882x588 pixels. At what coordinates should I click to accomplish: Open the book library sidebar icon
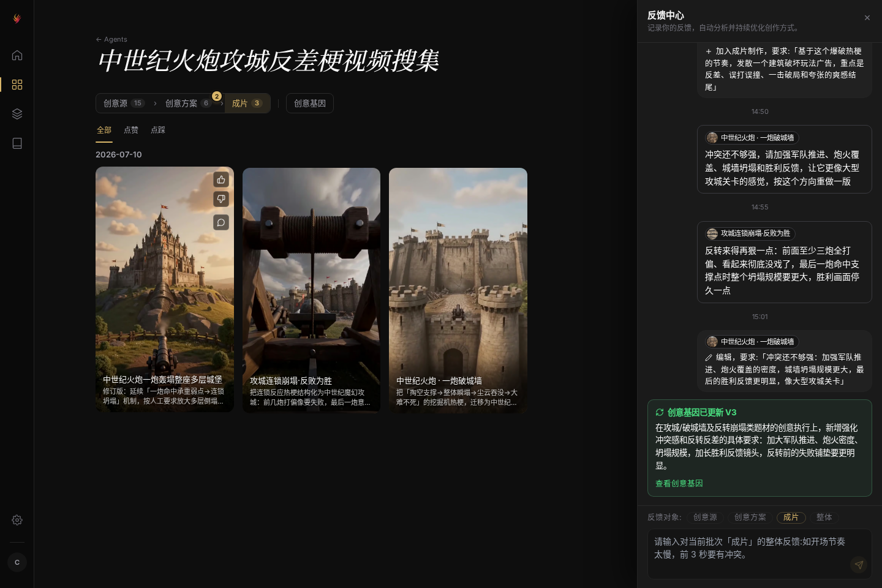17,143
